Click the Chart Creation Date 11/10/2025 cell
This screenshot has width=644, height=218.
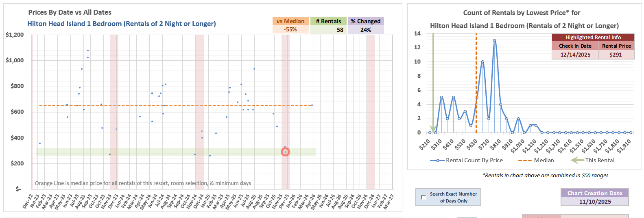(x=595, y=202)
